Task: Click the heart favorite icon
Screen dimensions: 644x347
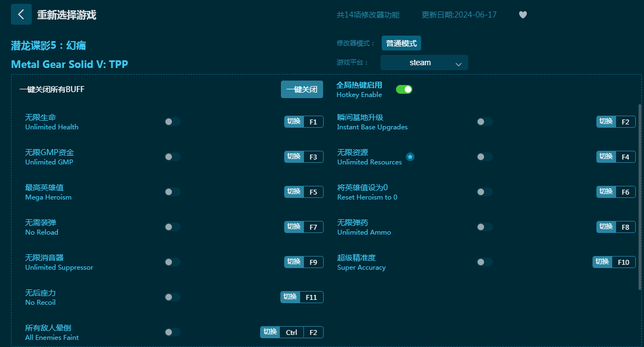Action: tap(523, 15)
